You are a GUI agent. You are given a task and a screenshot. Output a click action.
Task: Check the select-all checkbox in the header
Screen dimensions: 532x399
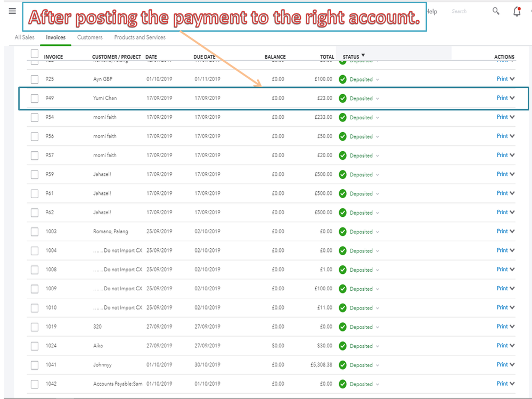34,53
